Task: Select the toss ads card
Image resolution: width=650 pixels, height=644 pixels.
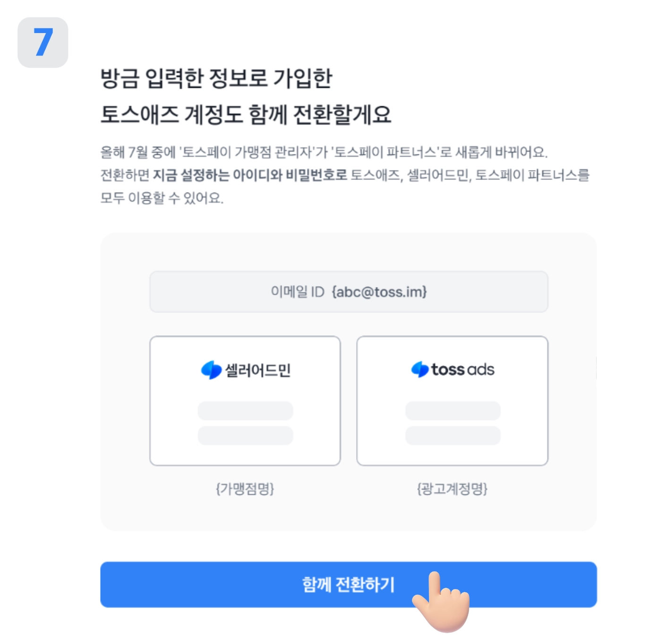Action: 452,401
